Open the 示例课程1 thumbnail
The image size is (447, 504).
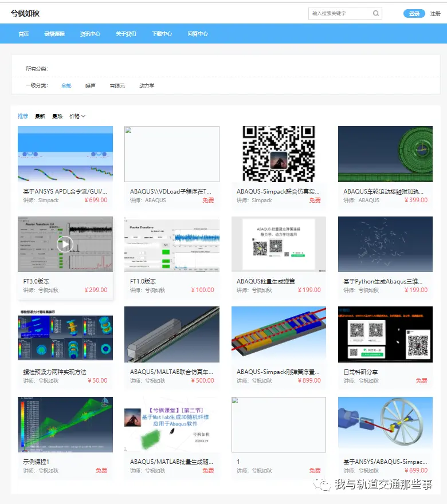[x=65, y=424]
